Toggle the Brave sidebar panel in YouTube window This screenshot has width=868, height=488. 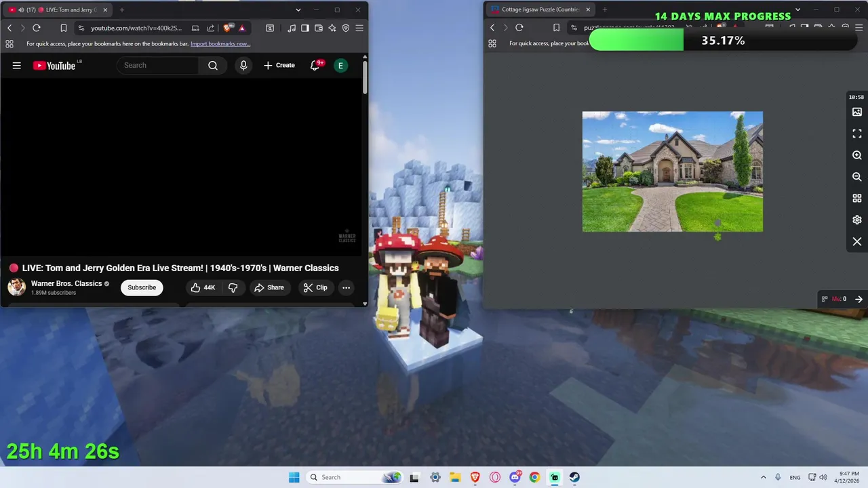(305, 28)
